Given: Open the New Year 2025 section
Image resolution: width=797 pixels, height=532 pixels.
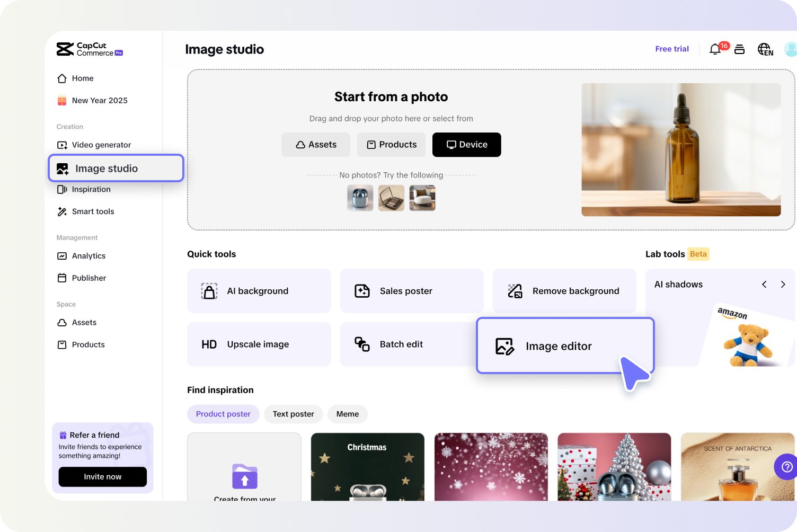Looking at the screenshot, I should pos(100,100).
